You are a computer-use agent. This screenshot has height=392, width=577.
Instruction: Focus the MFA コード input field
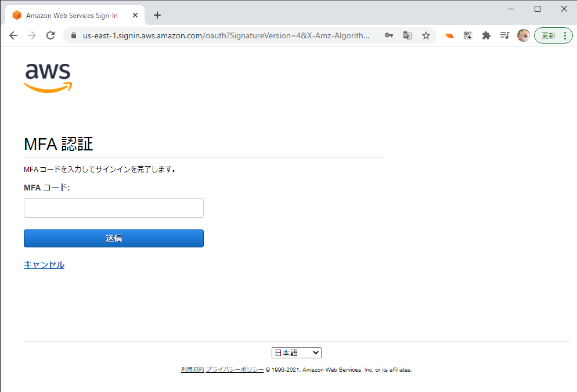point(114,207)
